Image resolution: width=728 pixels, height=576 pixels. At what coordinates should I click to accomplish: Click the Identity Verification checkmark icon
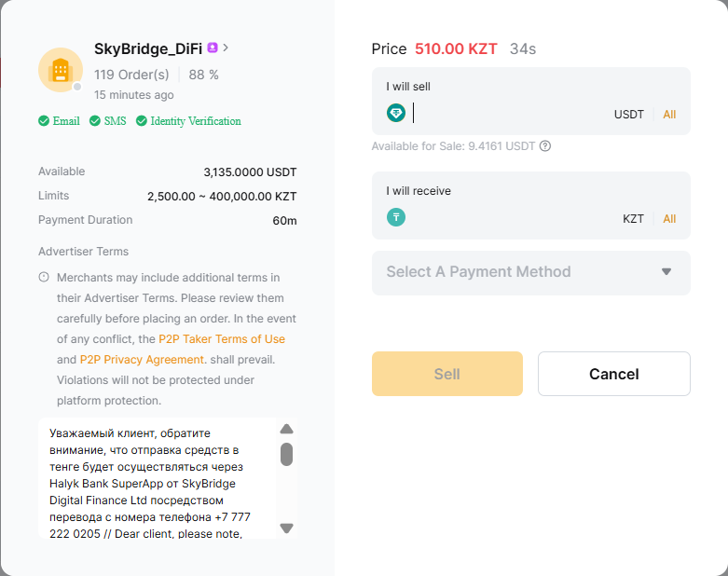pyautogui.click(x=142, y=121)
